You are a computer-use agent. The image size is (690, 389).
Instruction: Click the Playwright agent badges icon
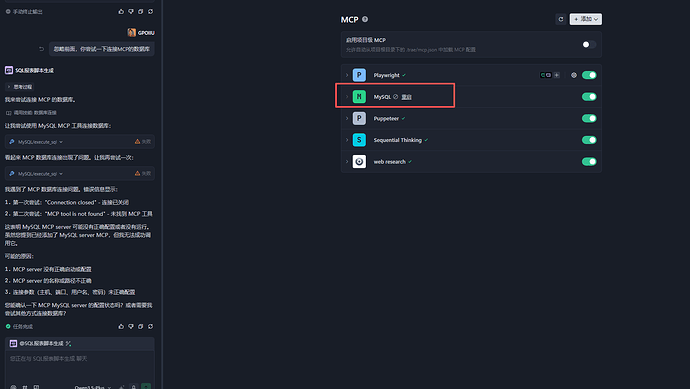[x=545, y=75]
